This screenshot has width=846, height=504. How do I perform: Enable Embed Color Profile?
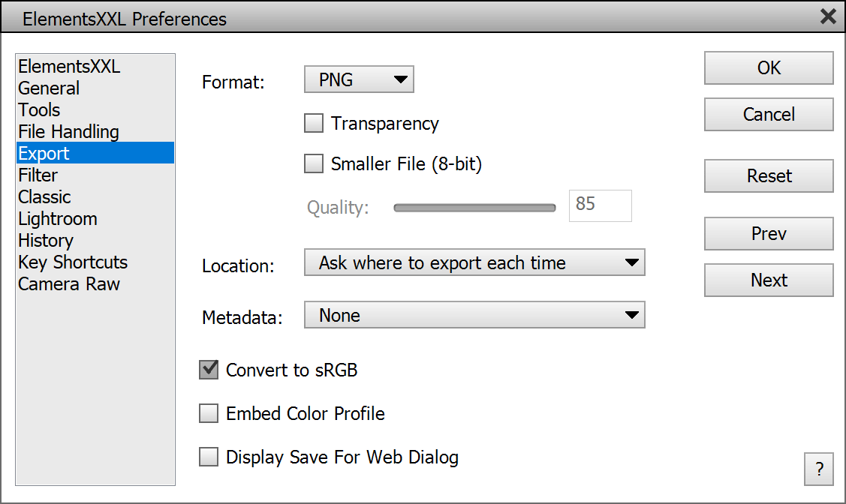click(209, 413)
